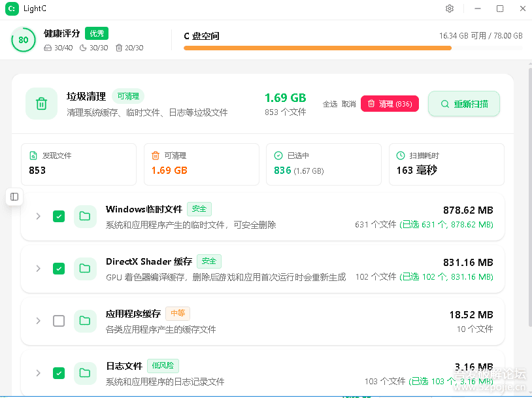Uncheck the 日志文件 checkbox
532x398 pixels.
[59, 373]
